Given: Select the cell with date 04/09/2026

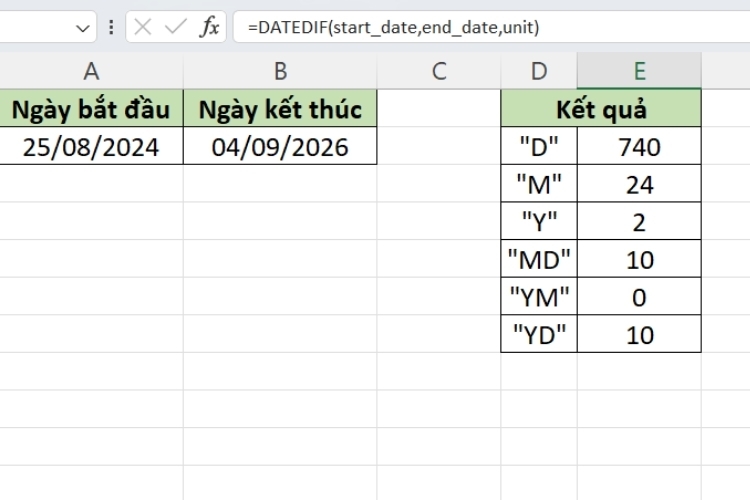Looking at the screenshot, I should (x=280, y=146).
